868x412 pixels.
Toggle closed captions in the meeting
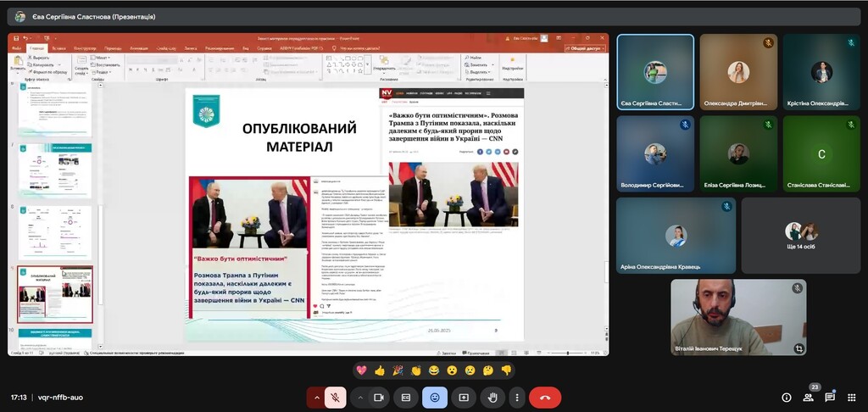tap(406, 397)
